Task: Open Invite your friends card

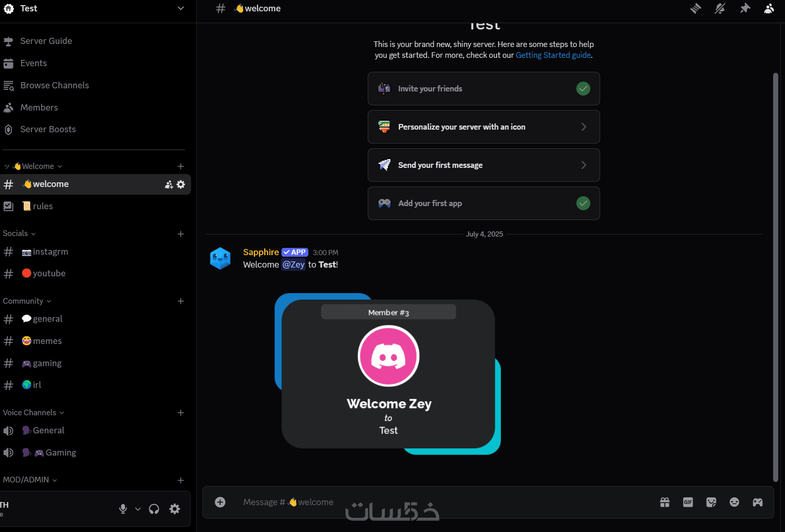Action: point(483,89)
